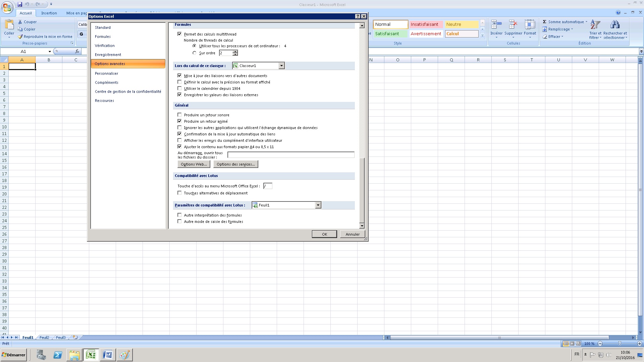Increase thread count spinner
The height and width of the screenshot is (362, 644).
[x=235, y=51]
